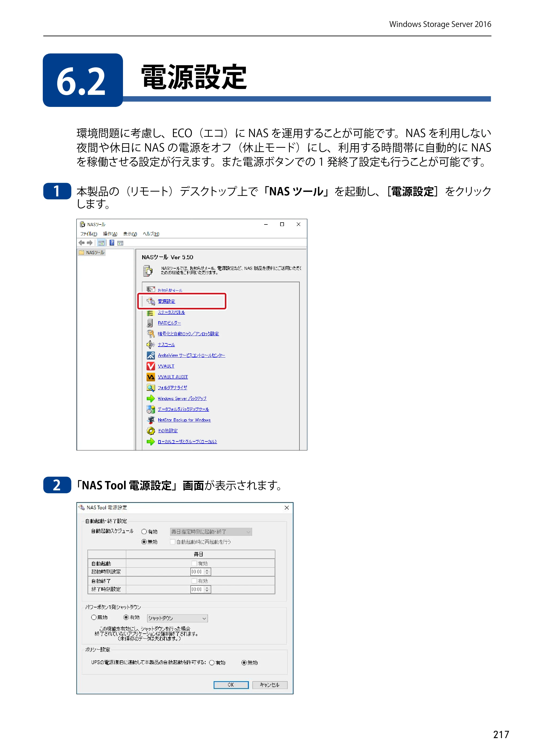Click the encryption keys icon
535x756 pixels.
pyautogui.click(x=151, y=334)
